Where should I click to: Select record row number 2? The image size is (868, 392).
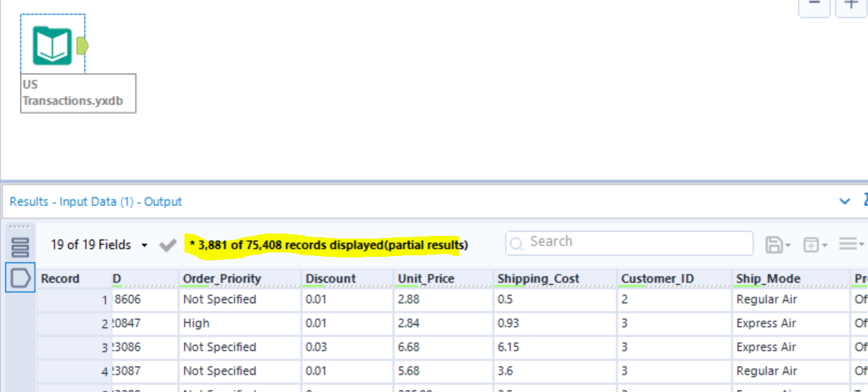(x=75, y=323)
